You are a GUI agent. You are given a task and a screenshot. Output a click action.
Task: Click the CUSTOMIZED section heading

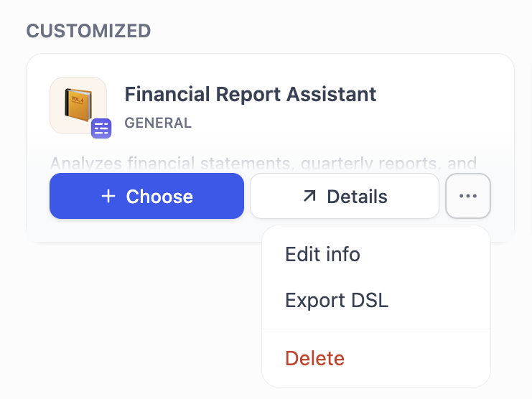[88, 31]
